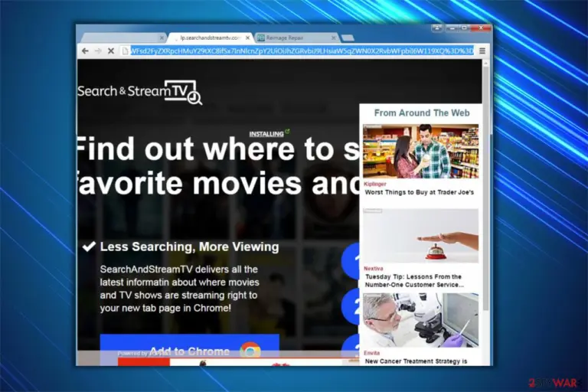588x392 pixels.
Task: Open the New Cancer Treatment Strategy article
Action: pos(416,361)
